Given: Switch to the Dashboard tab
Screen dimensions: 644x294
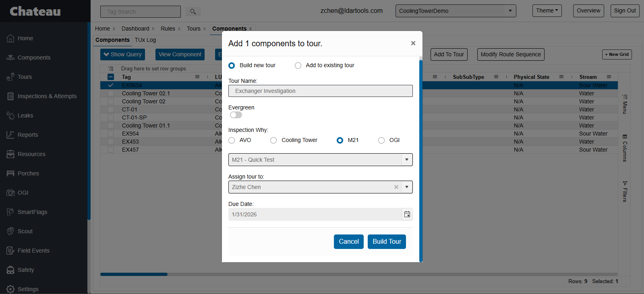Looking at the screenshot, I should pyautogui.click(x=135, y=29).
